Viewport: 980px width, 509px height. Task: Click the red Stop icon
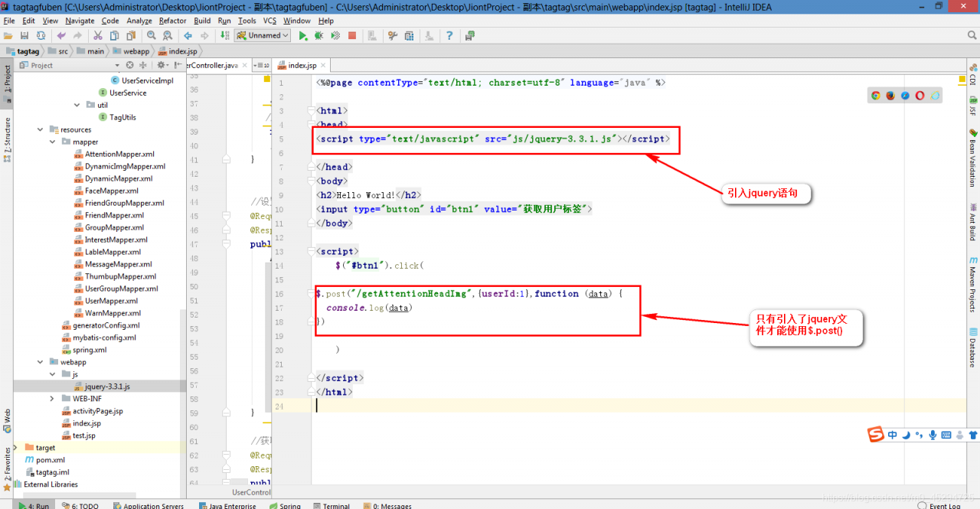pos(352,35)
